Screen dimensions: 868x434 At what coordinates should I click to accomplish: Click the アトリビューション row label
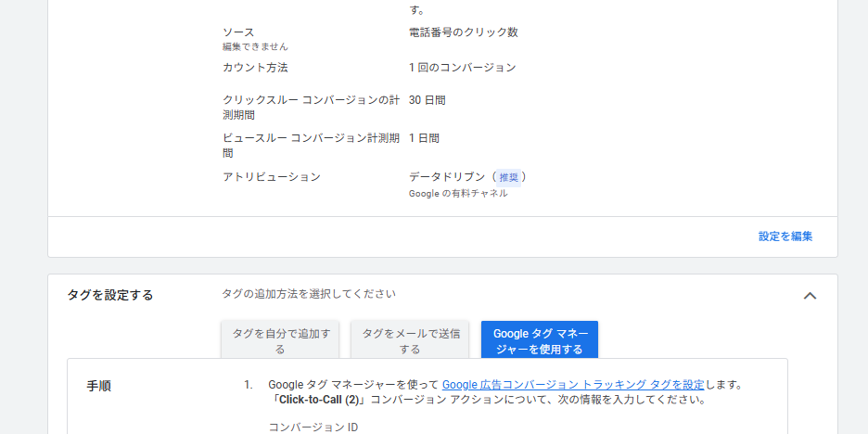point(272,176)
